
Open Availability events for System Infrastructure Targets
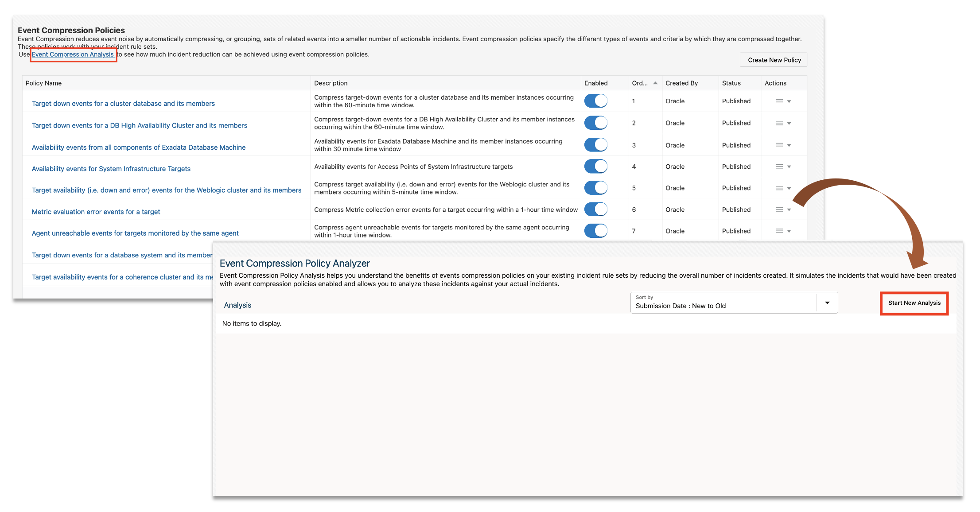pyautogui.click(x=111, y=169)
